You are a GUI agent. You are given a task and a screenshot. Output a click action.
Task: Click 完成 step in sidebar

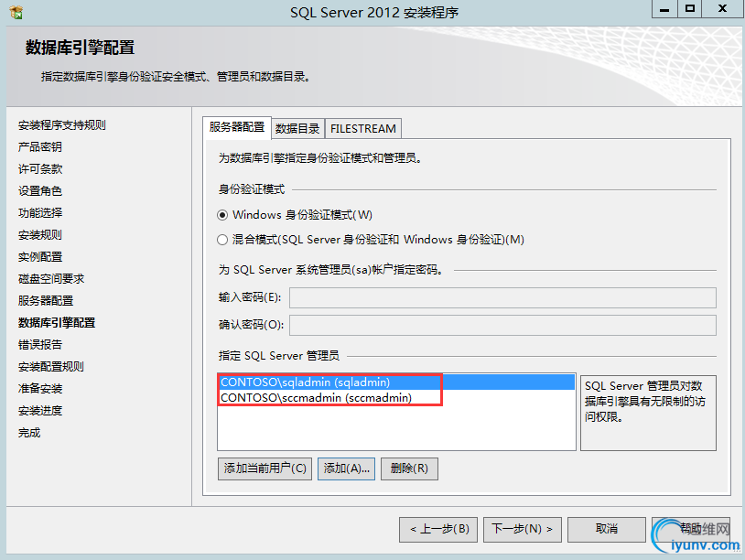pyautogui.click(x=29, y=433)
